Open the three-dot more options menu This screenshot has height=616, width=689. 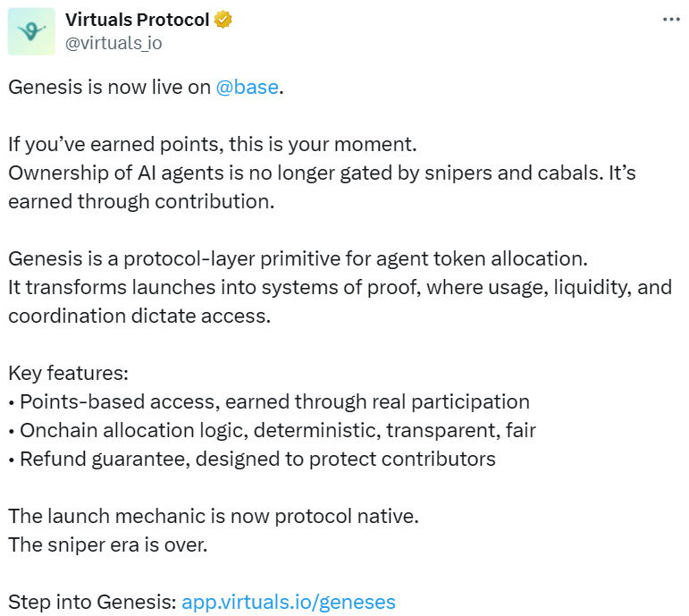(671, 20)
